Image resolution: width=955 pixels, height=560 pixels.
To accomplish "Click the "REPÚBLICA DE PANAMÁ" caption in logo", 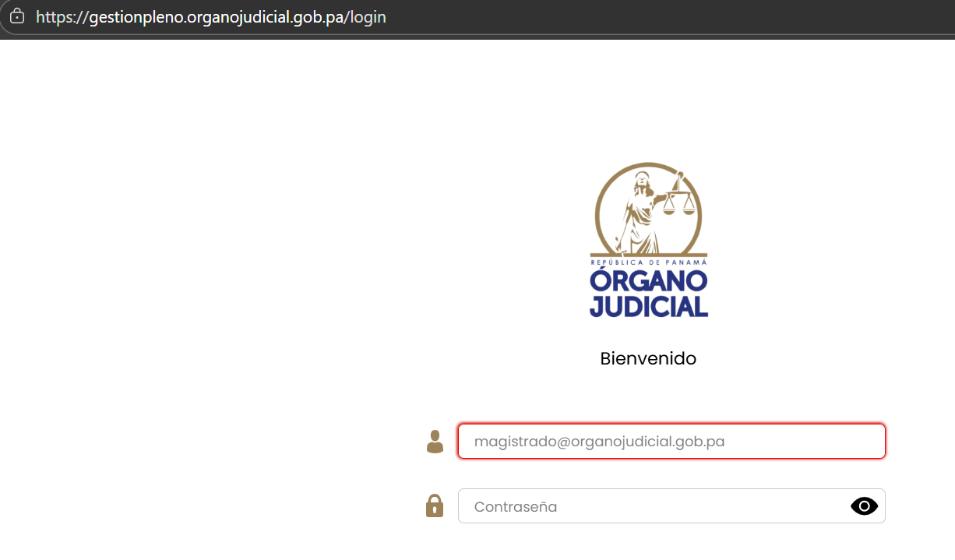I will pos(648,262).
